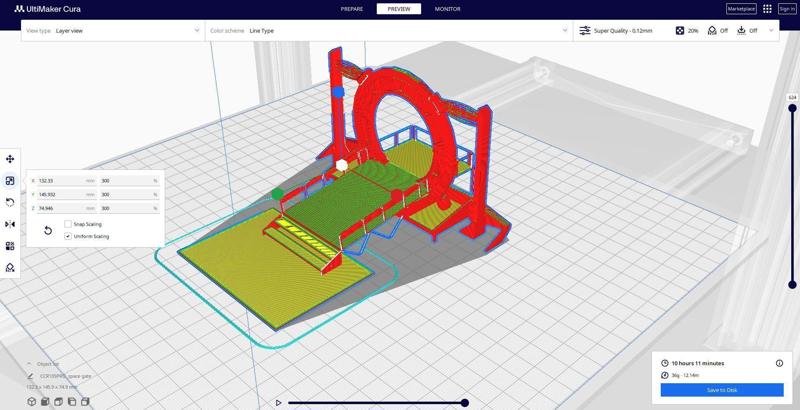The image size is (800, 410).
Task: Click the simulation path slider handle
Action: coord(465,403)
